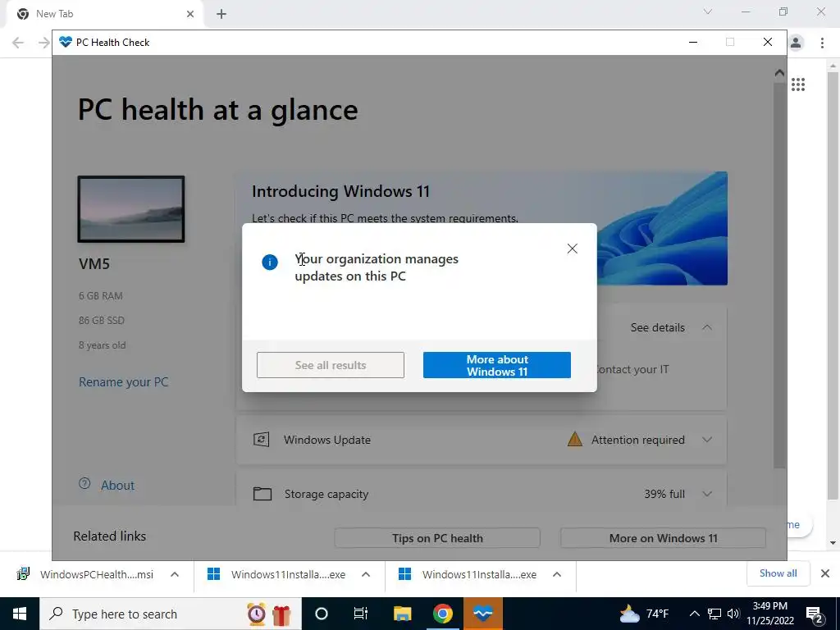
Task: Click Chrome back arrow
Action: click(18, 43)
